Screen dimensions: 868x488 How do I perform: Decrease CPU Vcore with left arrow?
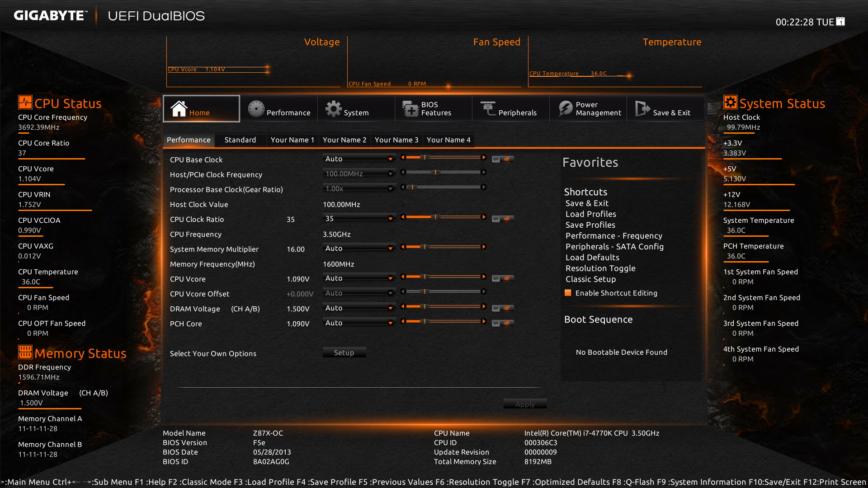[x=402, y=277]
